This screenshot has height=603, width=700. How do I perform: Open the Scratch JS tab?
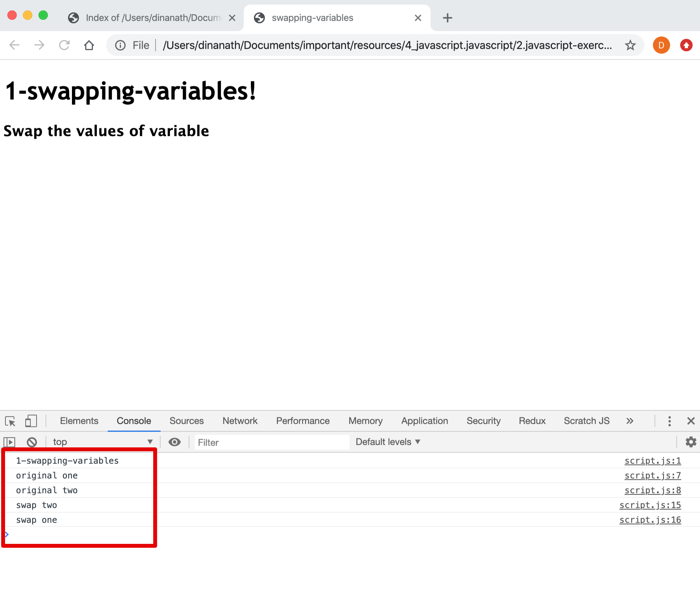(586, 421)
